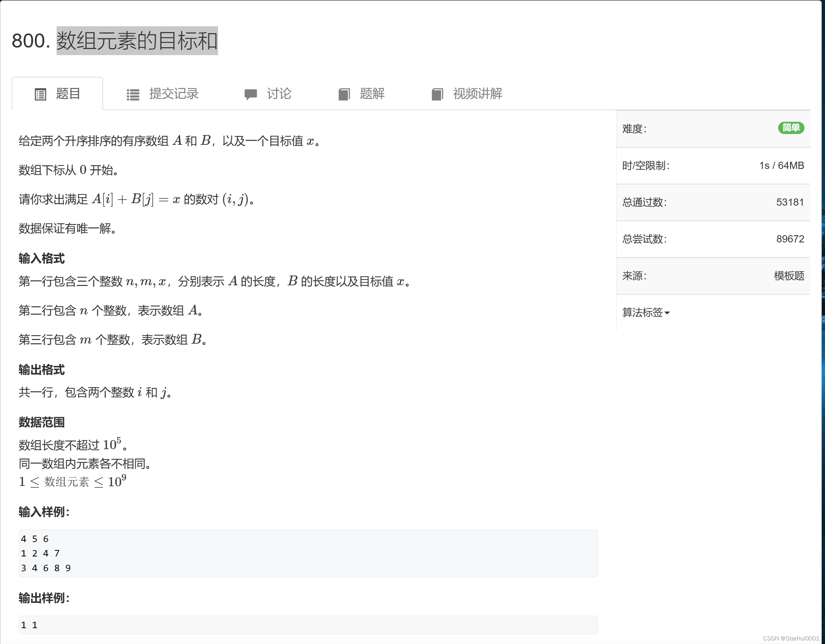Click the total attempts count 89672
This screenshot has width=825, height=644.
pyautogui.click(x=790, y=239)
